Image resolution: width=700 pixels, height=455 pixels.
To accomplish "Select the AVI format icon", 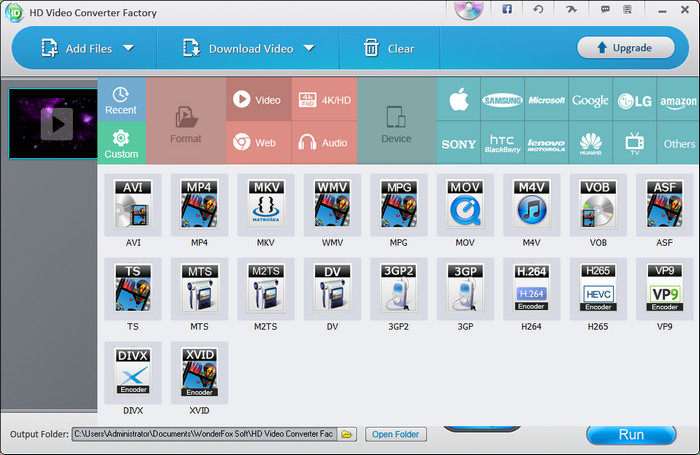I will click(133, 205).
